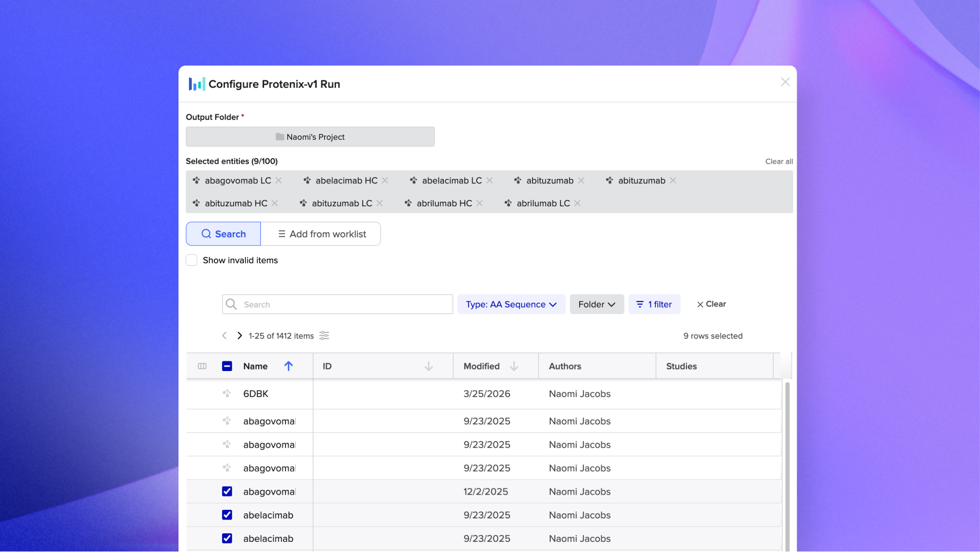Remove abrilumab HC chip

[x=480, y=203]
